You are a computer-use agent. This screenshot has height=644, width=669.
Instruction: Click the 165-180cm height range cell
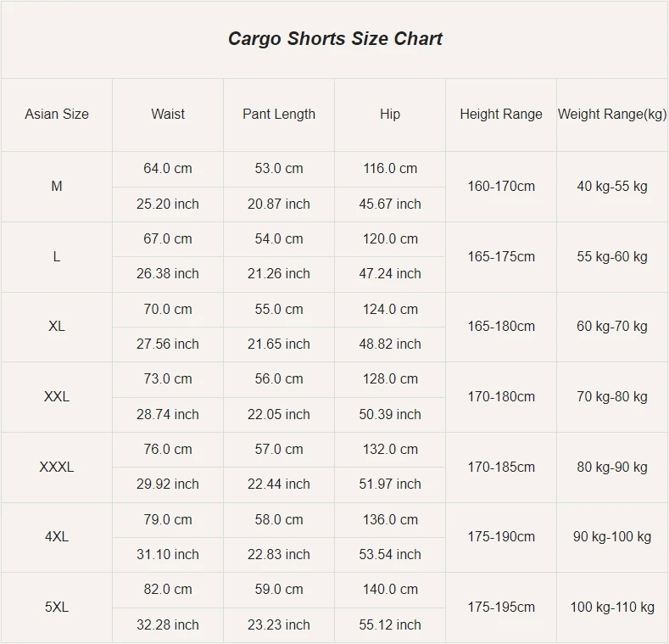point(501,327)
